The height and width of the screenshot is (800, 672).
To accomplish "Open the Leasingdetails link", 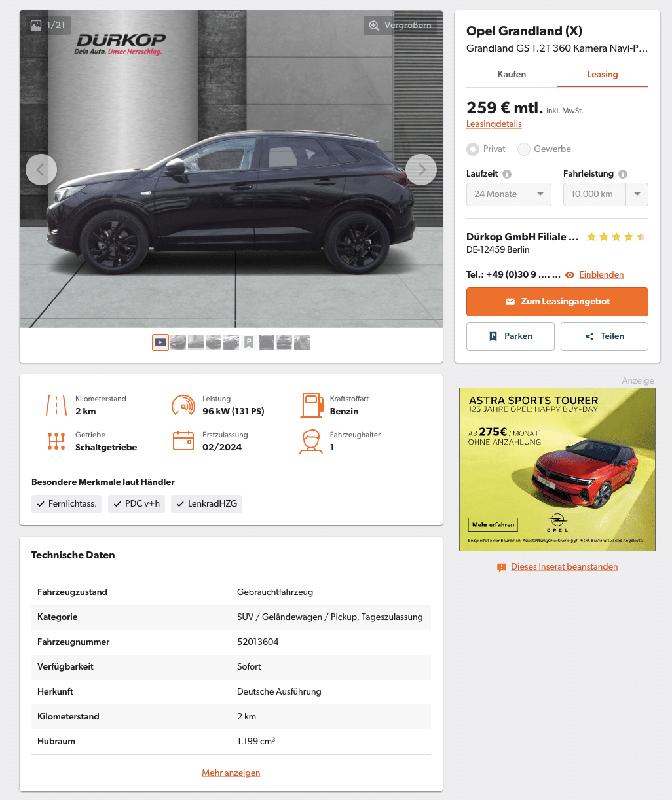I will (x=494, y=124).
